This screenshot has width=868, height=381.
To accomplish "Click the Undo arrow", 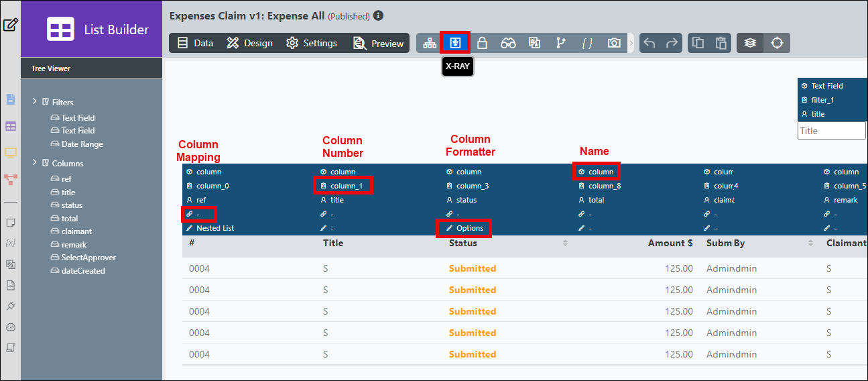I will point(649,43).
